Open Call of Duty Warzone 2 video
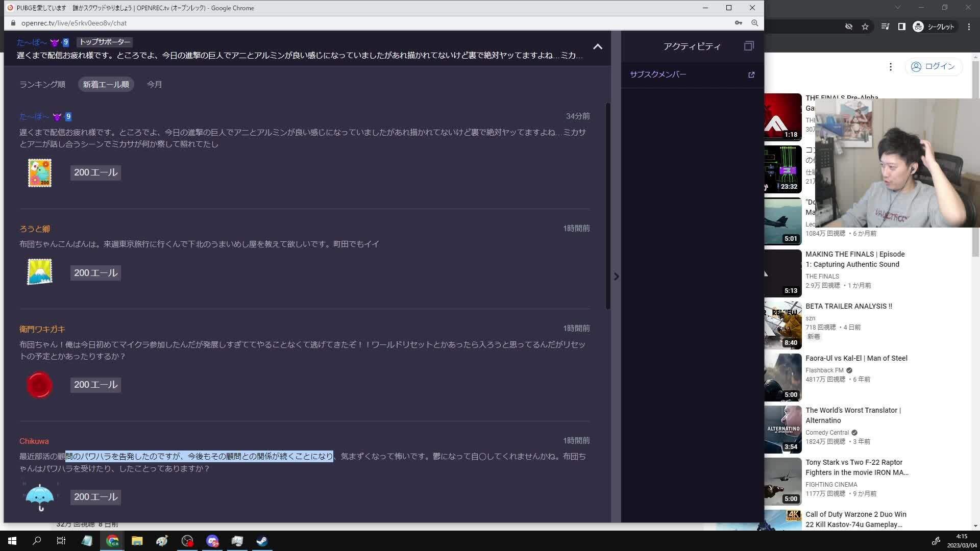The width and height of the screenshot is (980, 551). (x=856, y=519)
